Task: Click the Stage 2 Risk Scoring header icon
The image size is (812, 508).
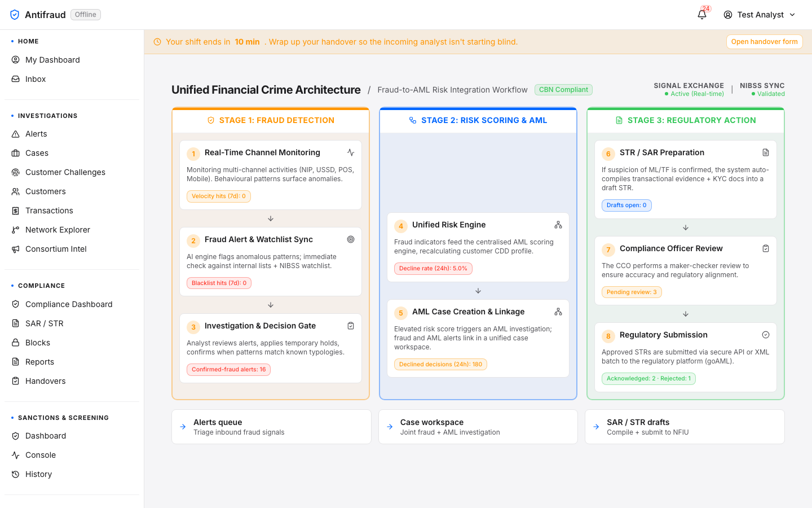Action: point(413,120)
